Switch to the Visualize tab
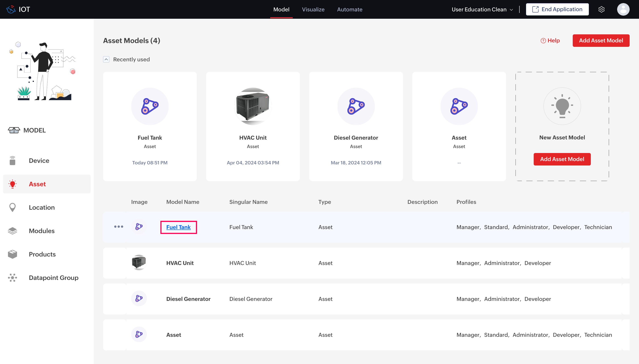The height and width of the screenshot is (364, 639). point(313,10)
